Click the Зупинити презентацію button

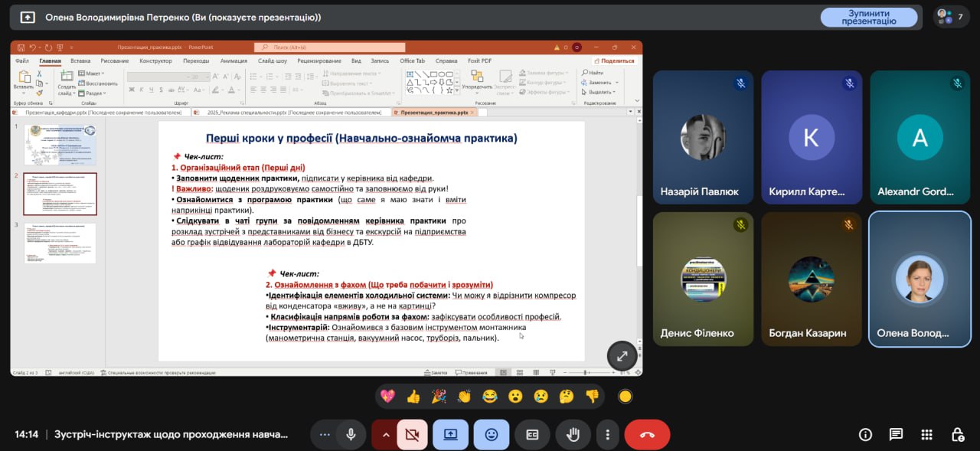point(868,17)
